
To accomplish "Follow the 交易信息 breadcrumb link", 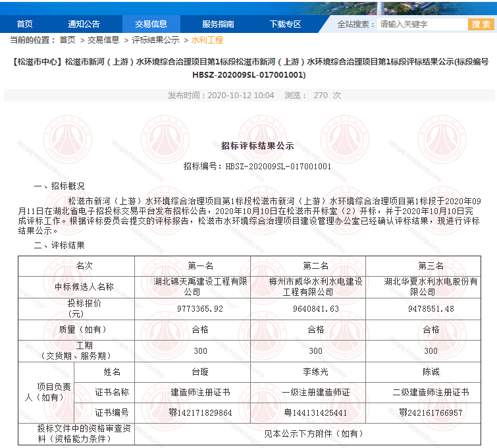I will 103,40.
